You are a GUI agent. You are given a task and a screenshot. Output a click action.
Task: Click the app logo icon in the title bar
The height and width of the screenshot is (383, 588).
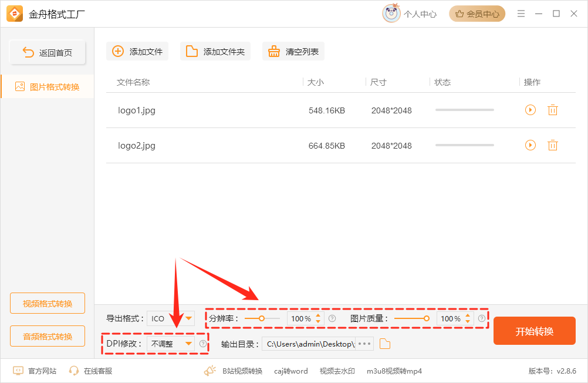click(x=14, y=14)
